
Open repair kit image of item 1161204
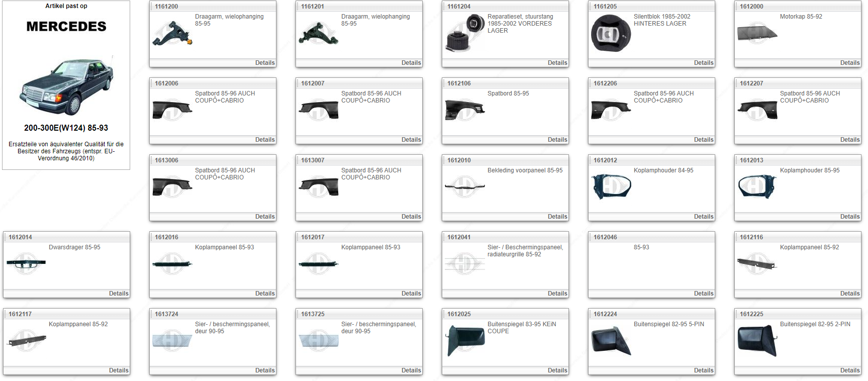tap(465, 33)
